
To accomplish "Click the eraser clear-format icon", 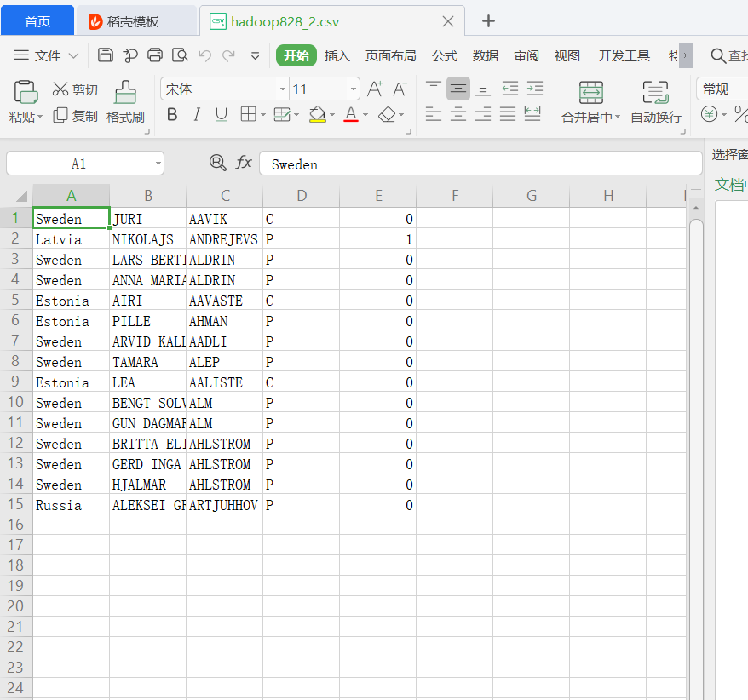I will pyautogui.click(x=387, y=114).
